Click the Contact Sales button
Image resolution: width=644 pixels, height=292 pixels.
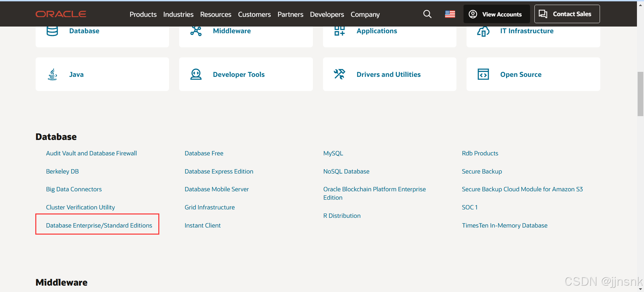(567, 14)
